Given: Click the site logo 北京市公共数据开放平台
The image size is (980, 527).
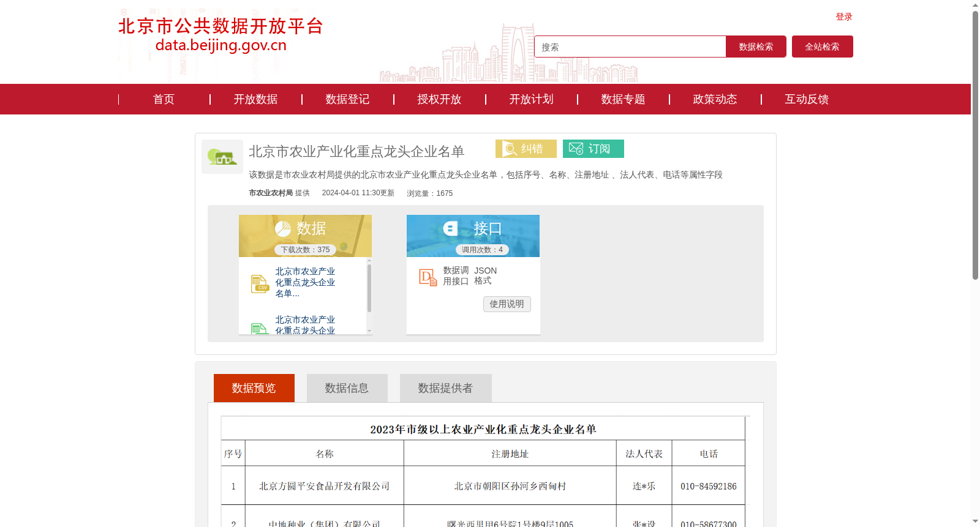Looking at the screenshot, I should pyautogui.click(x=221, y=35).
